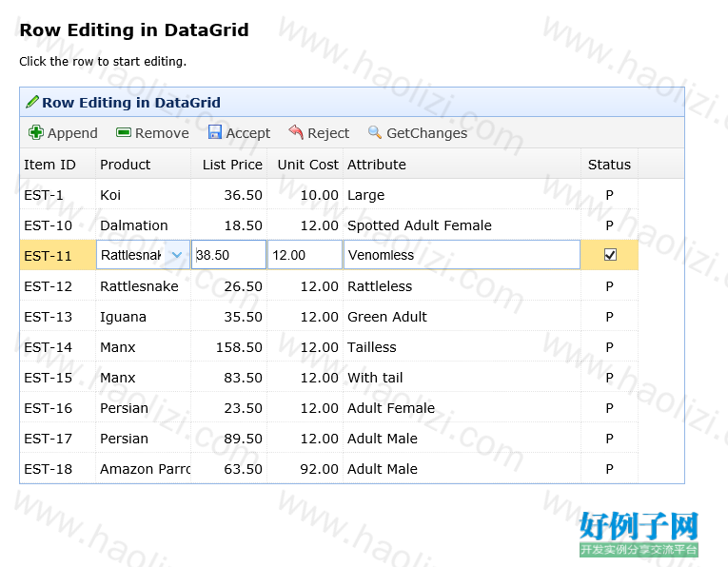Select the row with Item ID EST-18

329,468
